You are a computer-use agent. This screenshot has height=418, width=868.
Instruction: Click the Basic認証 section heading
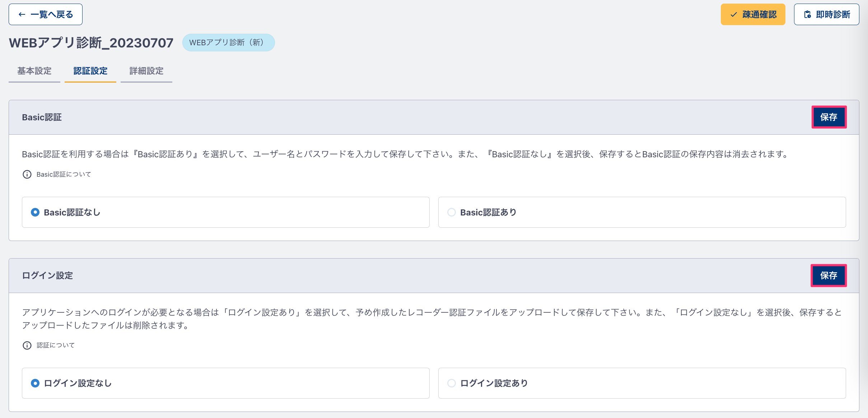coord(42,117)
